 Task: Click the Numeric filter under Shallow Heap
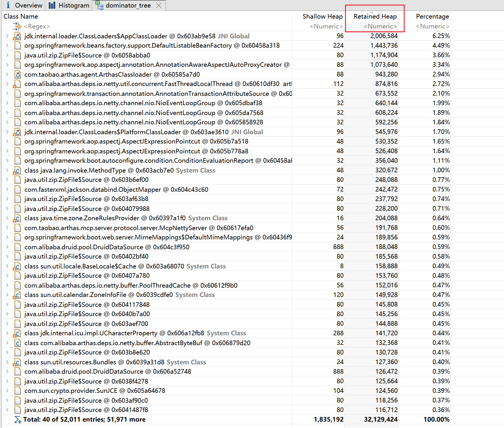[x=326, y=26]
